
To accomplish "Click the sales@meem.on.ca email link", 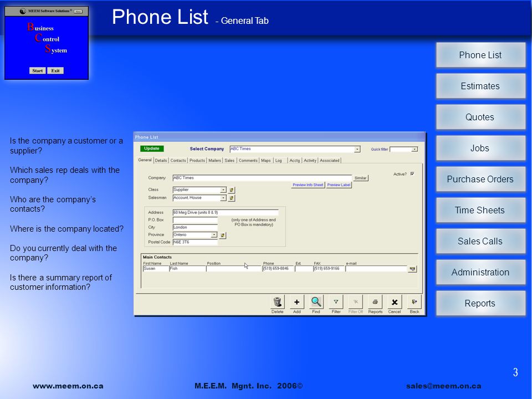I will [443, 386].
